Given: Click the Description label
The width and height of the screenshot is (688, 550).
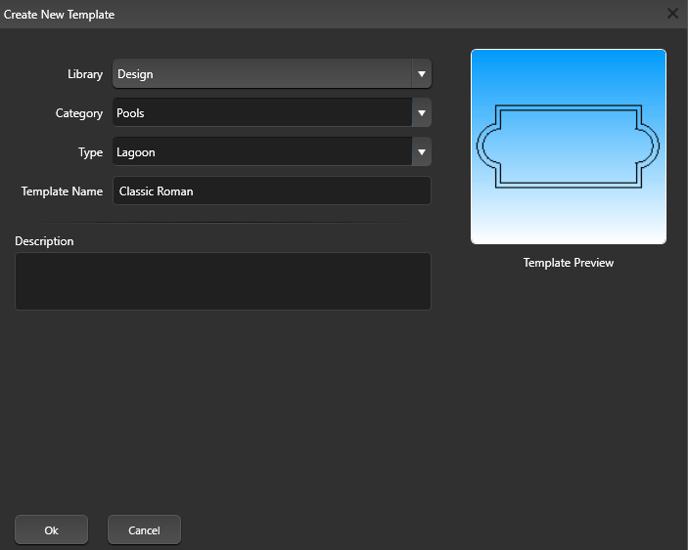Looking at the screenshot, I should 44,241.
